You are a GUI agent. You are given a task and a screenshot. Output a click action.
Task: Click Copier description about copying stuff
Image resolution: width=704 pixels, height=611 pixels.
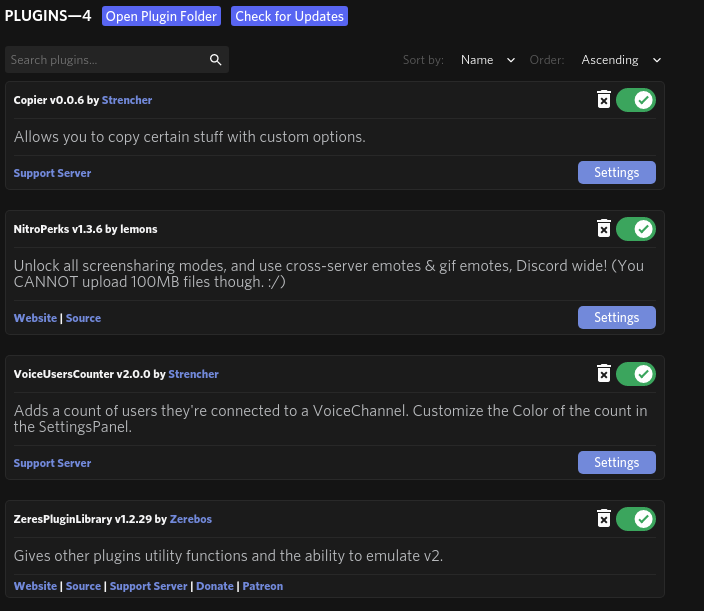tap(189, 137)
